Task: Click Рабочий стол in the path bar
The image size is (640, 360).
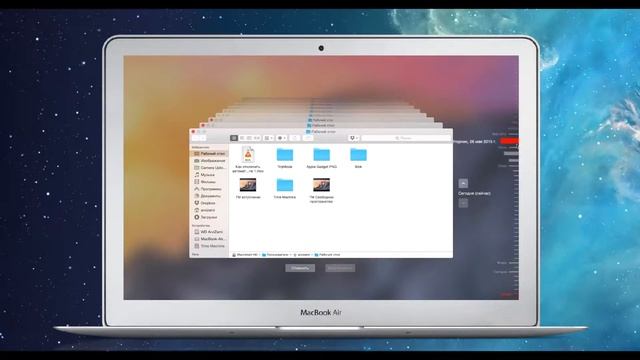Action: tap(327, 255)
